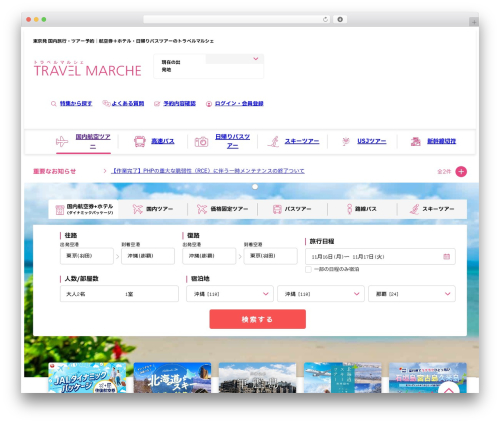500x423 pixels.
Task: Click the USJ tour icon in the navigation bar
Action: tap(346, 141)
